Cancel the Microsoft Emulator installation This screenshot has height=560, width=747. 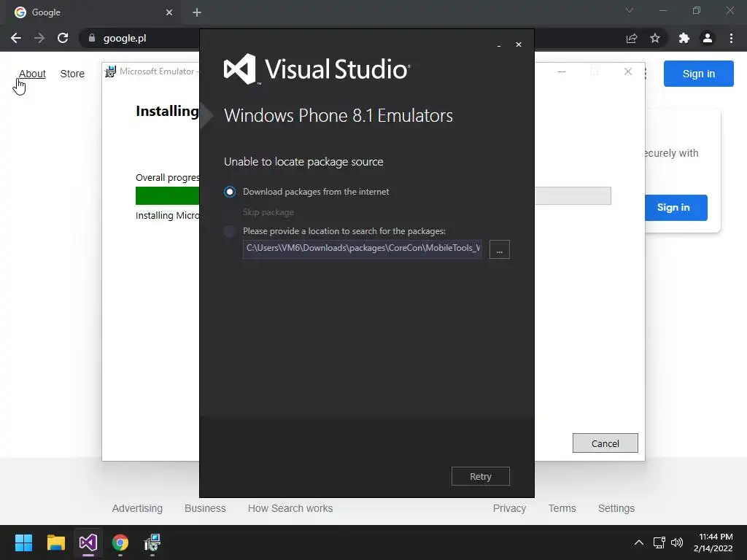pos(605,443)
